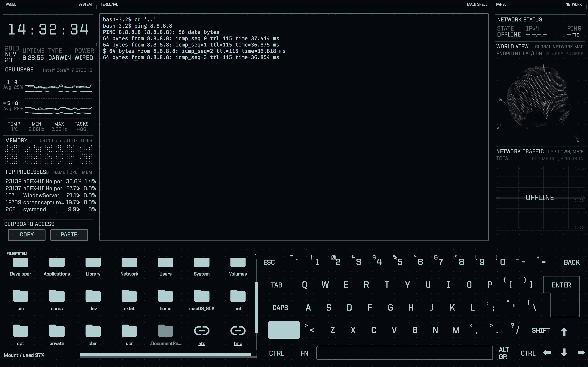The height and width of the screenshot is (367, 588).
Task: Click the PASTE clipboard button
Action: click(x=69, y=235)
